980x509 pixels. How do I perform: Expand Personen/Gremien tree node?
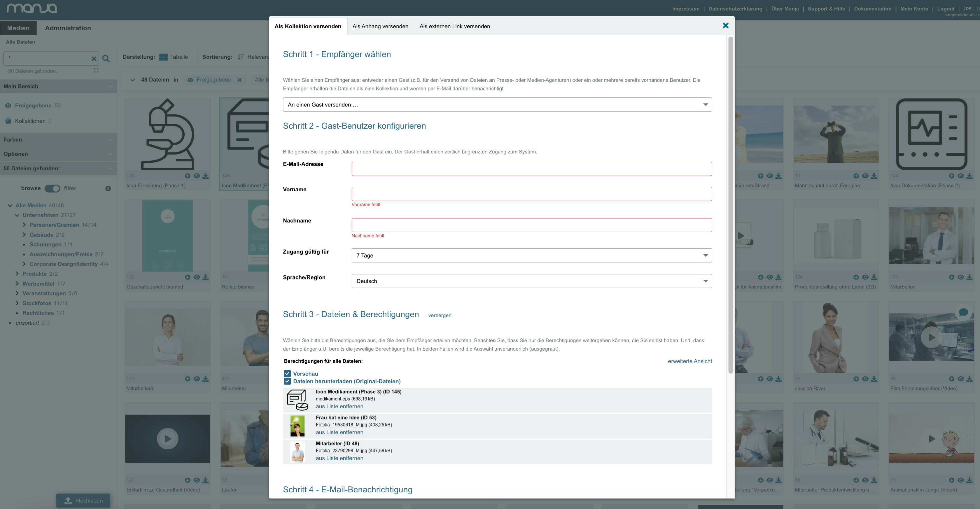[x=24, y=225]
